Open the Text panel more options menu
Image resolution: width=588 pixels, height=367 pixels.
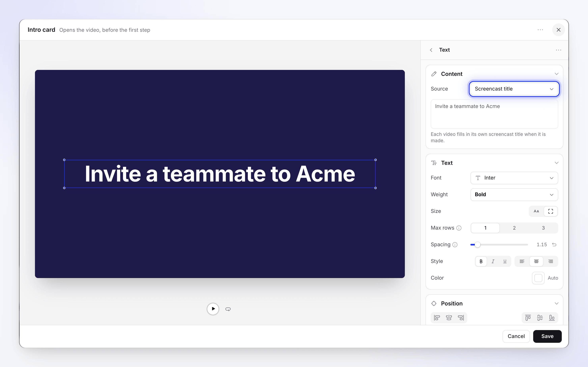558,50
